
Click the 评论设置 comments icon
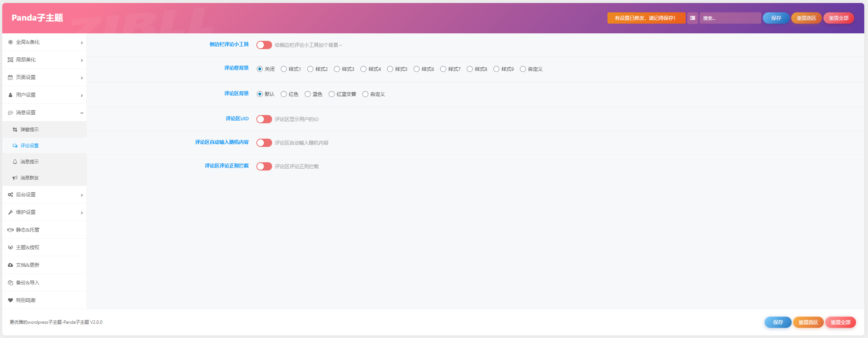[15, 145]
